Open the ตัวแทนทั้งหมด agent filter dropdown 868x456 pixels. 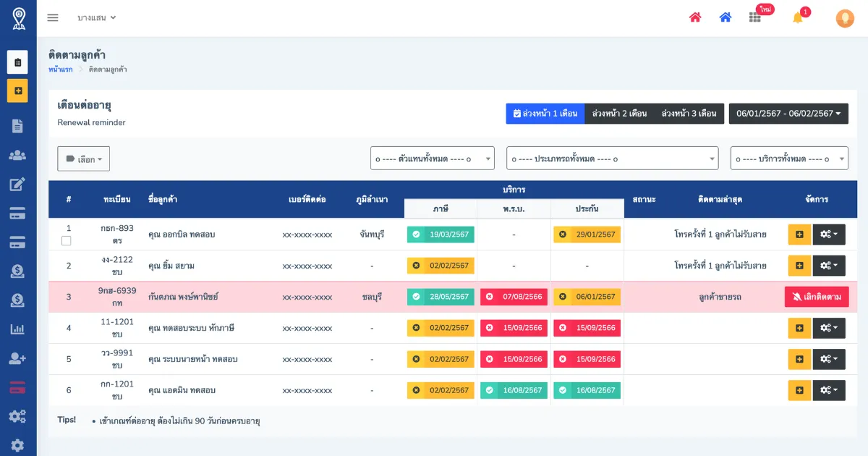(432, 159)
